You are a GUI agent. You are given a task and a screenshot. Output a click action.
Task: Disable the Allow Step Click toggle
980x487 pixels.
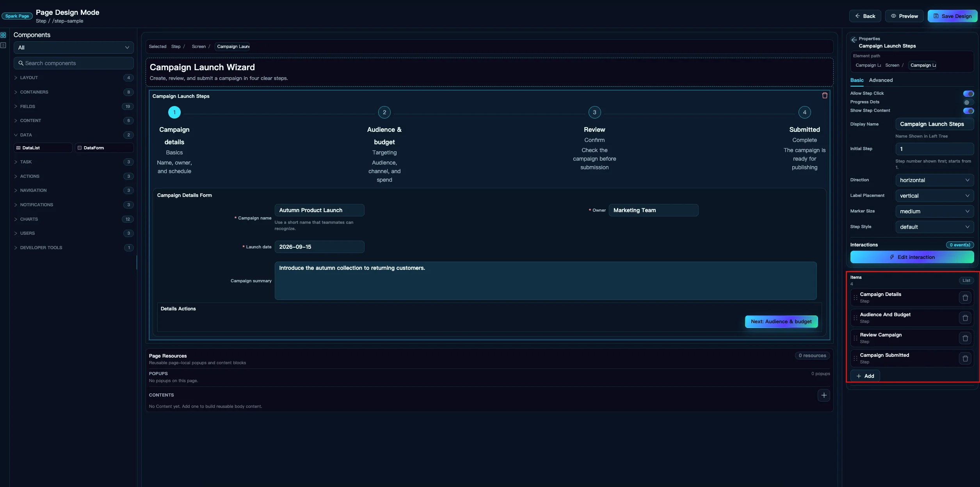click(x=968, y=94)
